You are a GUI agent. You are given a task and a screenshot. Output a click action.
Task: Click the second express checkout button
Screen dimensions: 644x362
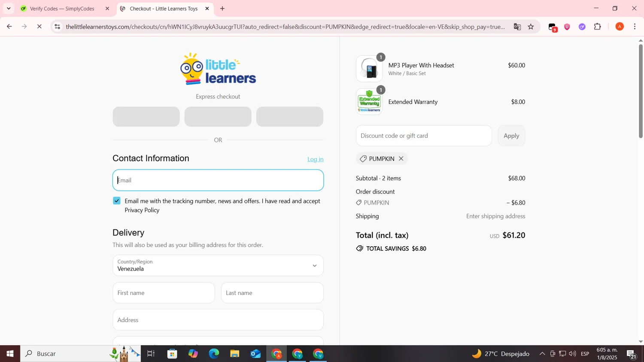218,117
